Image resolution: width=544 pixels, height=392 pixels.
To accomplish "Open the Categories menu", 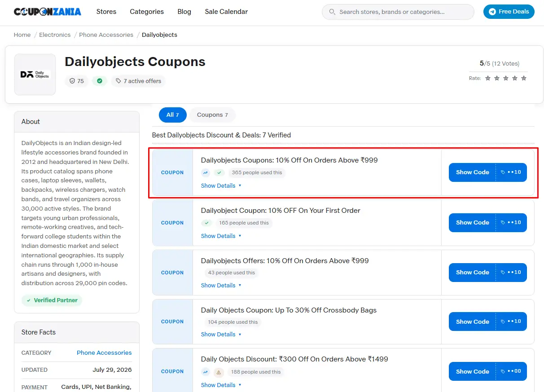I will tap(147, 12).
